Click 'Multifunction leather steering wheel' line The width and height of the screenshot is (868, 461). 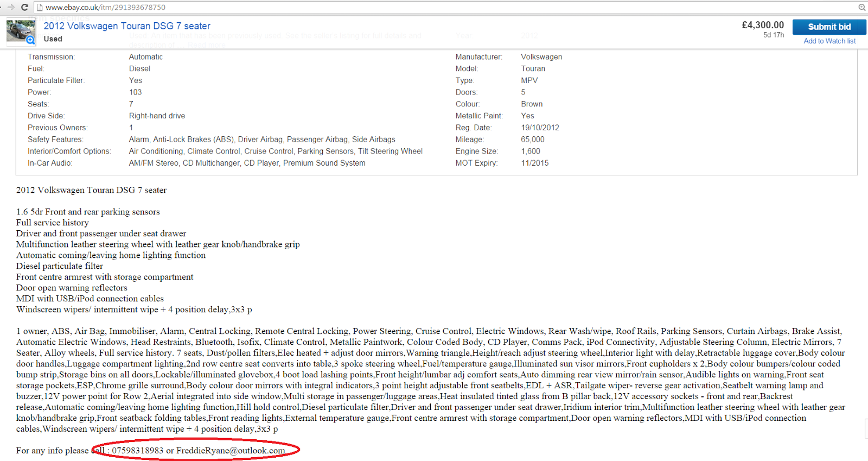(x=158, y=244)
